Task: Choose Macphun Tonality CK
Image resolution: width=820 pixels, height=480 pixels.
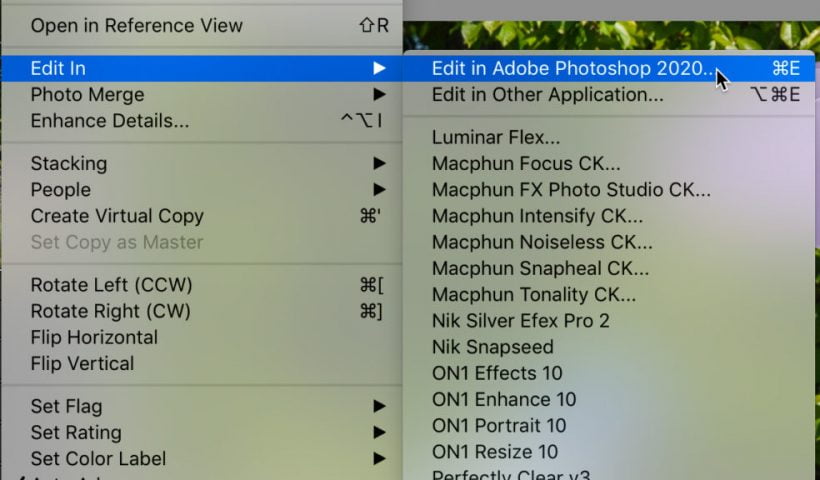Action: coord(609,294)
